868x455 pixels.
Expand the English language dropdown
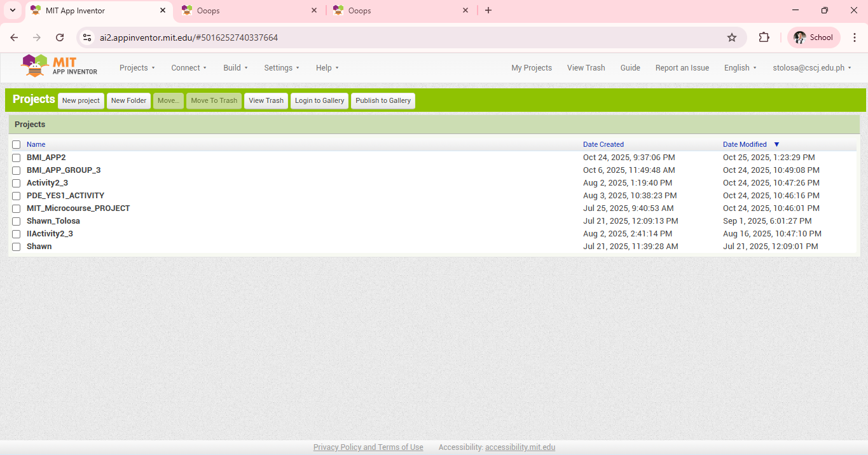(740, 68)
